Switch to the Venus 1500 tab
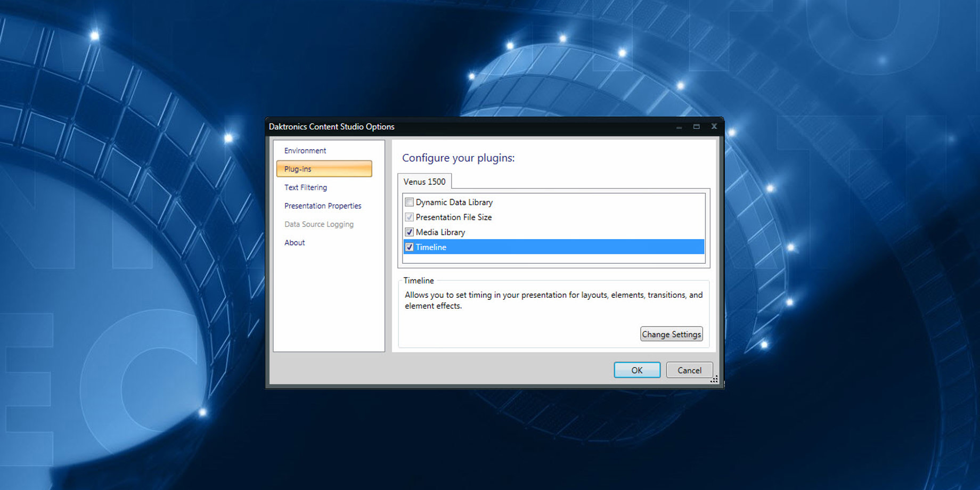This screenshot has width=980, height=490. [424, 182]
